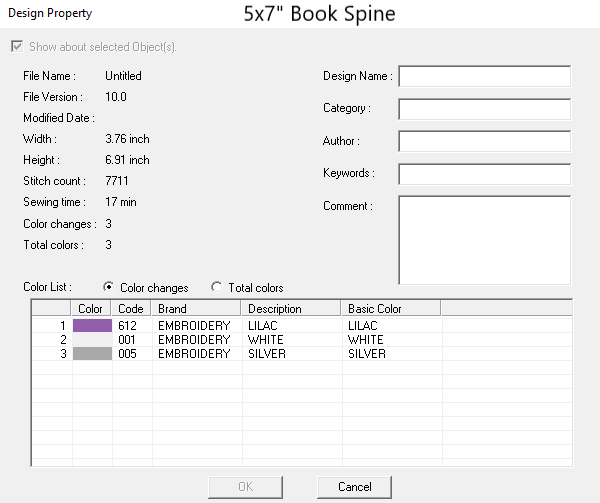Click the OK button

click(246, 487)
